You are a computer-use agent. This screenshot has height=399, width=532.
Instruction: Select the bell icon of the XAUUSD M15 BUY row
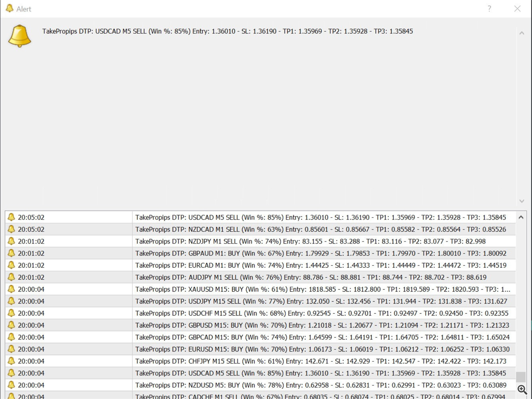[11, 289]
